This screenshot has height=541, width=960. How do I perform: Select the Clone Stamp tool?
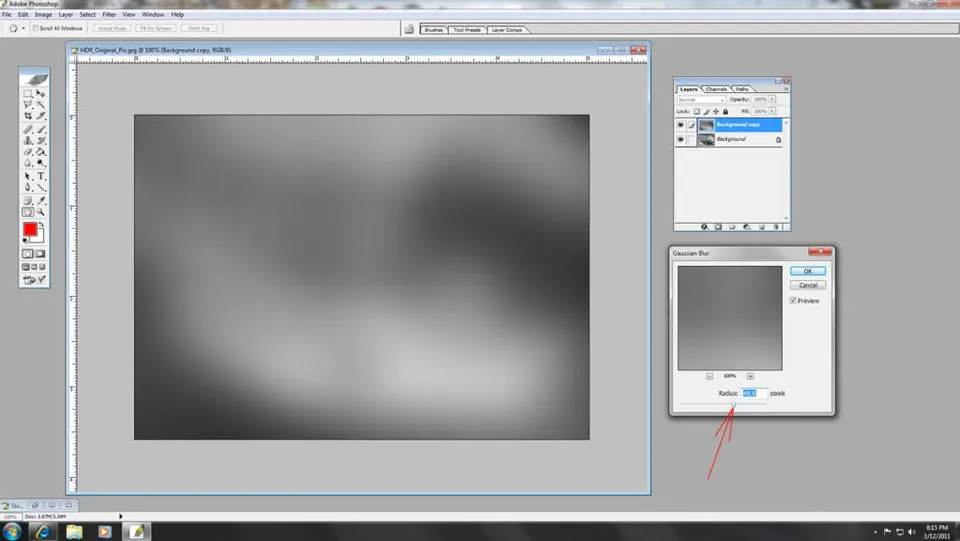tap(28, 140)
